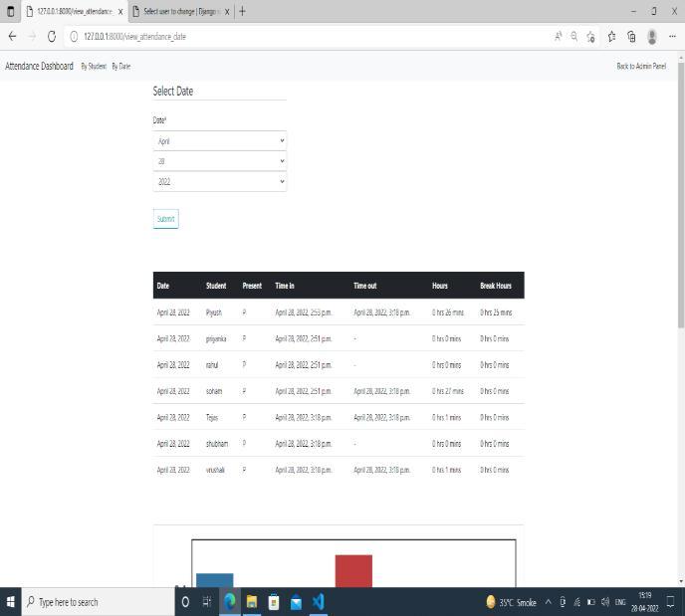The image size is (685, 616).
Task: Select student name rahul in table
Action: tap(212, 365)
